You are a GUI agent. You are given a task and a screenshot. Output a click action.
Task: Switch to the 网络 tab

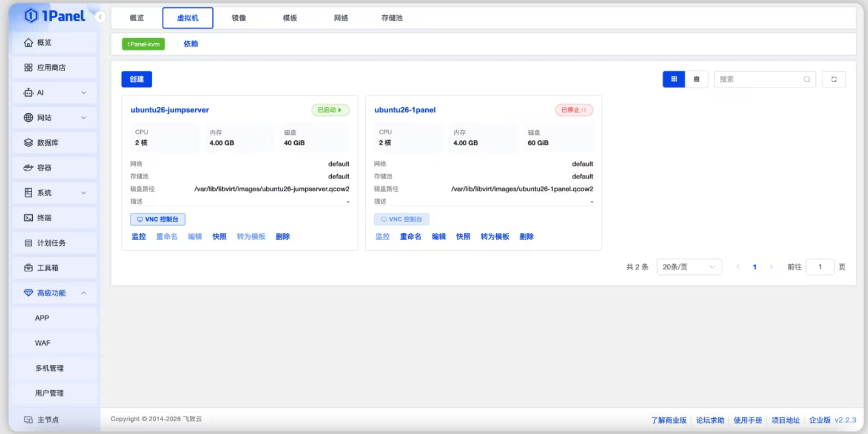coord(341,18)
